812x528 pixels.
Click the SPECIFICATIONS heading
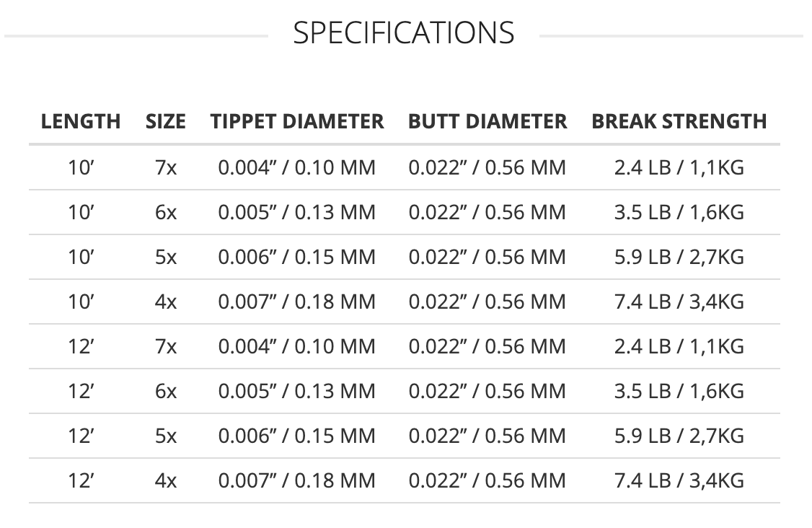(x=403, y=32)
